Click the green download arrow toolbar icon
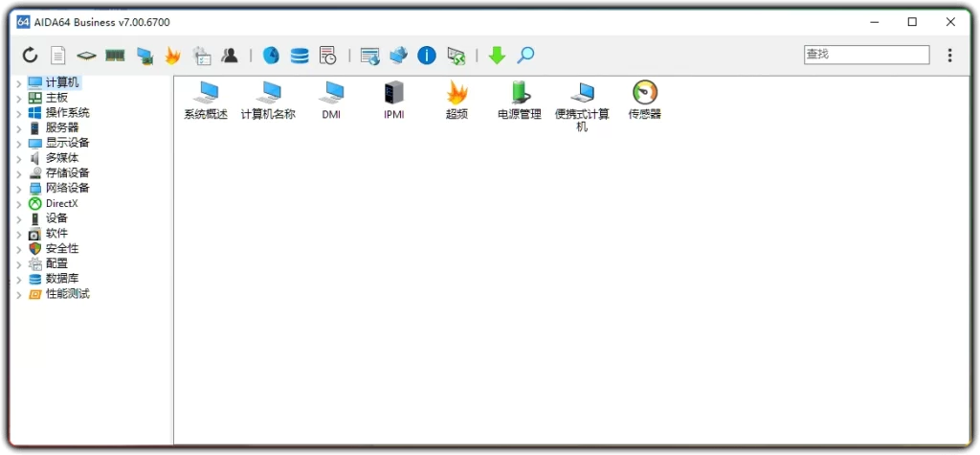Screen dimensions: 980x455 click(x=497, y=56)
